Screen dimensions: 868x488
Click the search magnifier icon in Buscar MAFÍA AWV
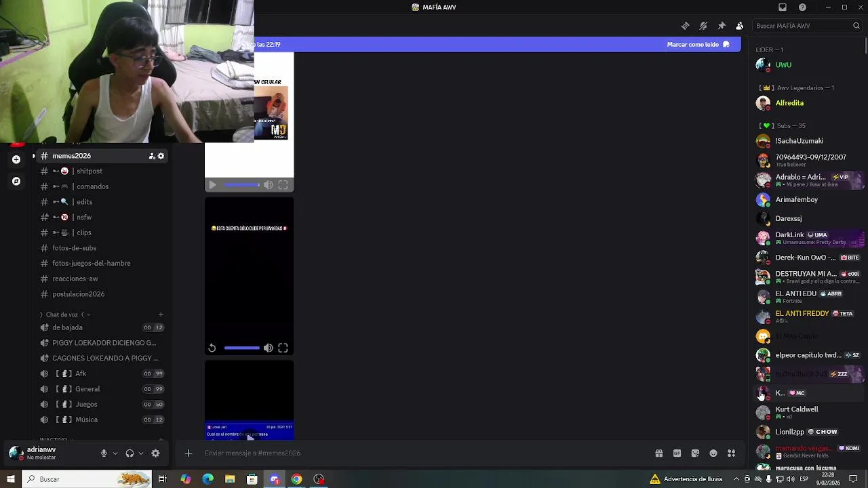(856, 26)
